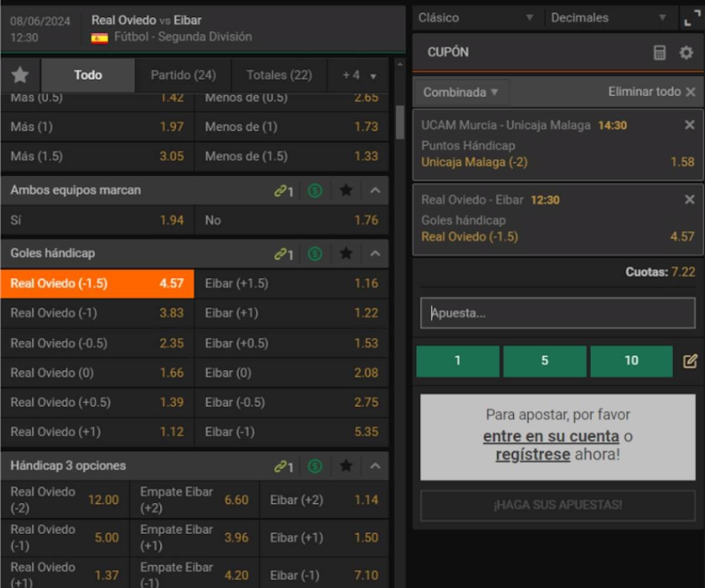Set quick stake of 1
The width and height of the screenshot is (705, 588).
click(458, 361)
